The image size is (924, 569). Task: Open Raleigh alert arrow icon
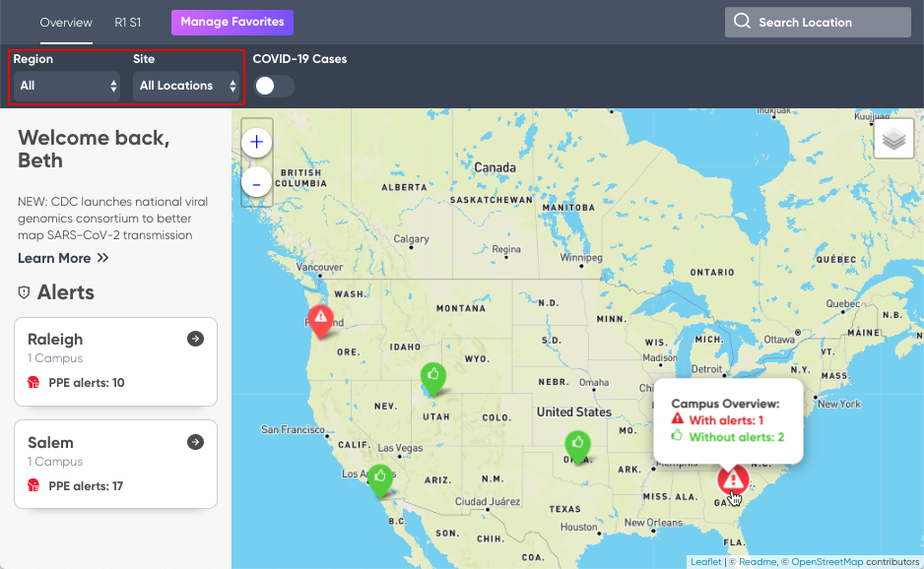(x=196, y=339)
